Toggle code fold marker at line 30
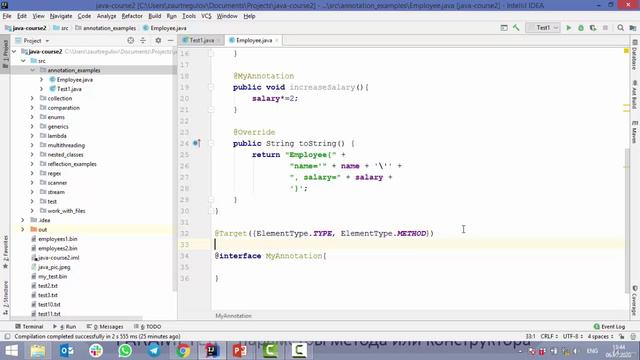The width and height of the screenshot is (640, 360). [211, 211]
